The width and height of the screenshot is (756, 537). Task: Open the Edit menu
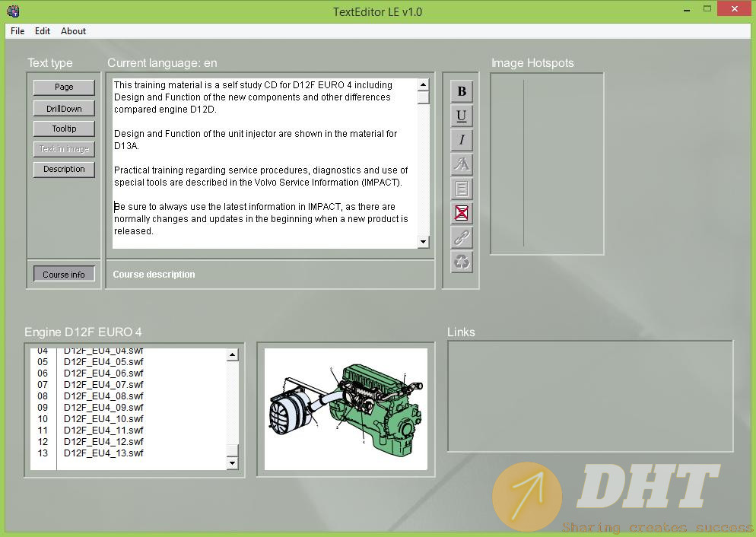point(43,31)
